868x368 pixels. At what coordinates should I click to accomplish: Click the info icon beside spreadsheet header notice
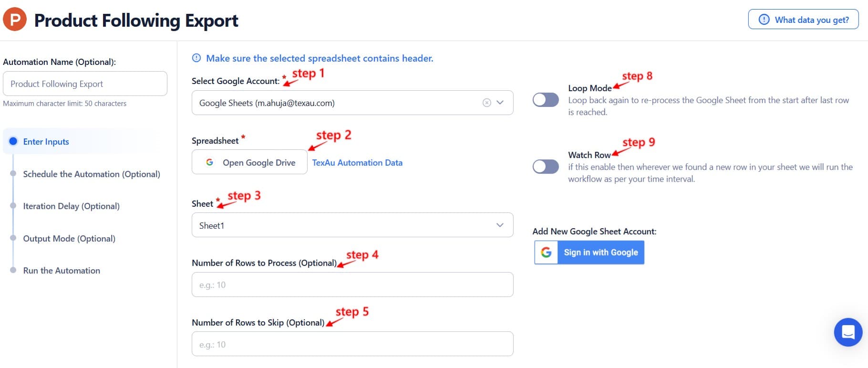click(x=196, y=58)
